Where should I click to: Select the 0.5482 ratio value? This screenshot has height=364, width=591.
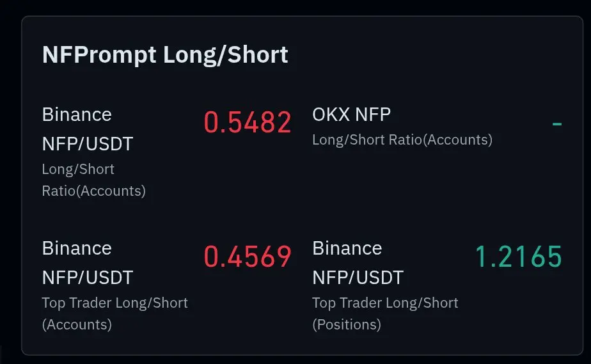click(x=248, y=122)
